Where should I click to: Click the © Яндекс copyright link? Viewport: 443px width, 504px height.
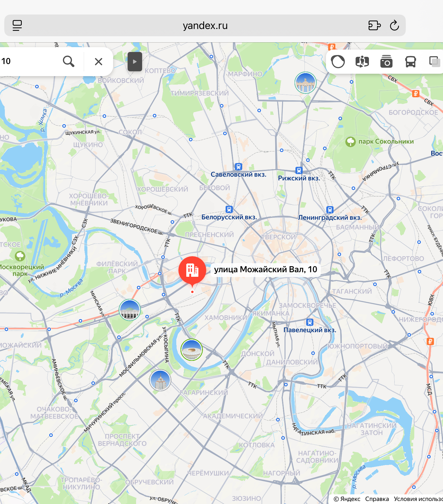347,499
